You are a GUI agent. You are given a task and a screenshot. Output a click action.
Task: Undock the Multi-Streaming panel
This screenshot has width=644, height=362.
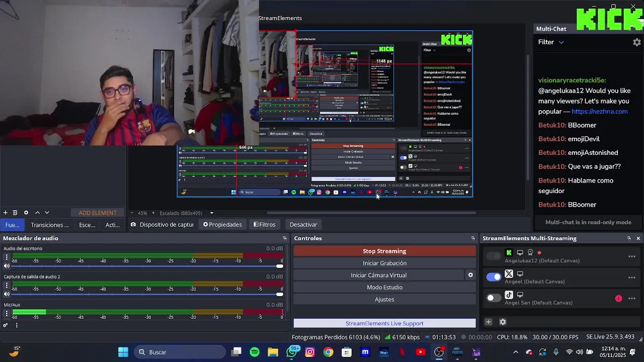click(x=629, y=238)
